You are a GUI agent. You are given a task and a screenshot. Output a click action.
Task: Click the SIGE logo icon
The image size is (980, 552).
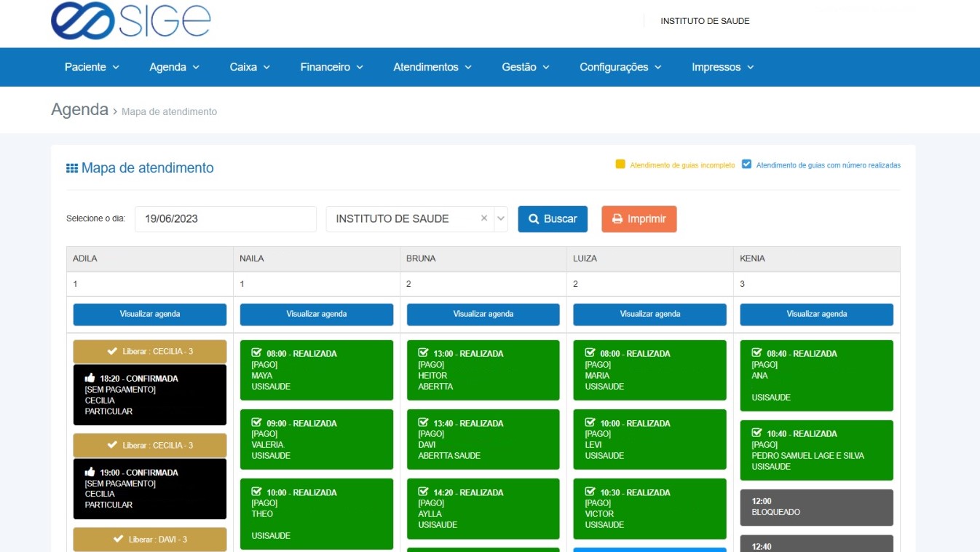[x=82, y=21]
